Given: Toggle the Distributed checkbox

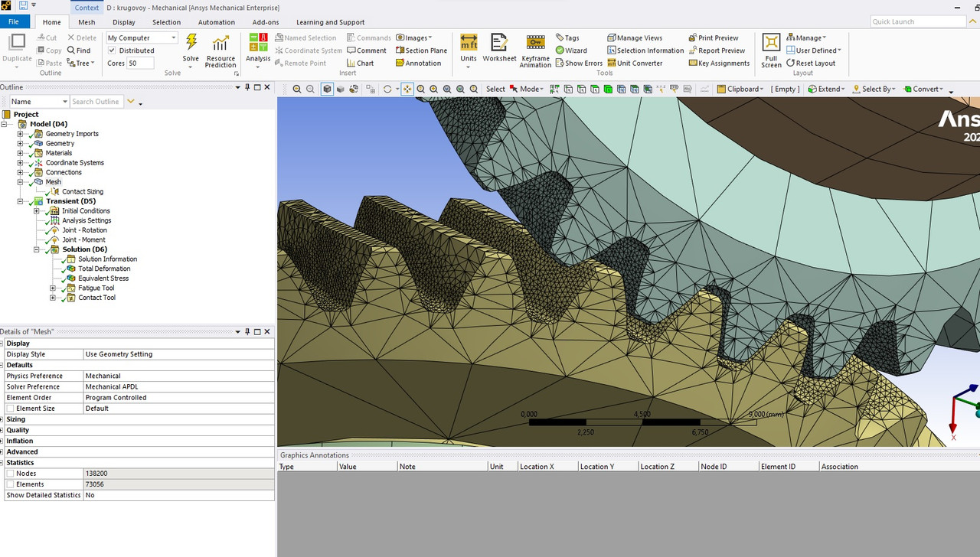Looking at the screenshot, I should (x=113, y=50).
